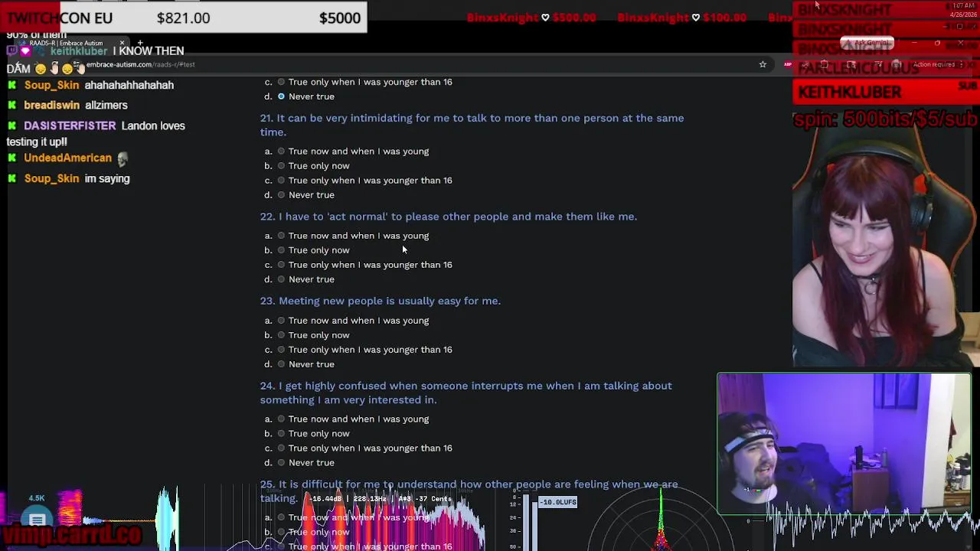Click the skull emote from UndeadAmerican
Screen dimensions: 980x551
tap(122, 158)
